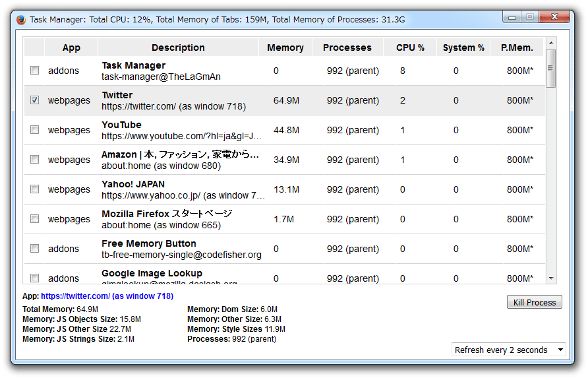588x380 pixels.
Task: Check the Google Image Lookup checkbox
Action: point(34,278)
